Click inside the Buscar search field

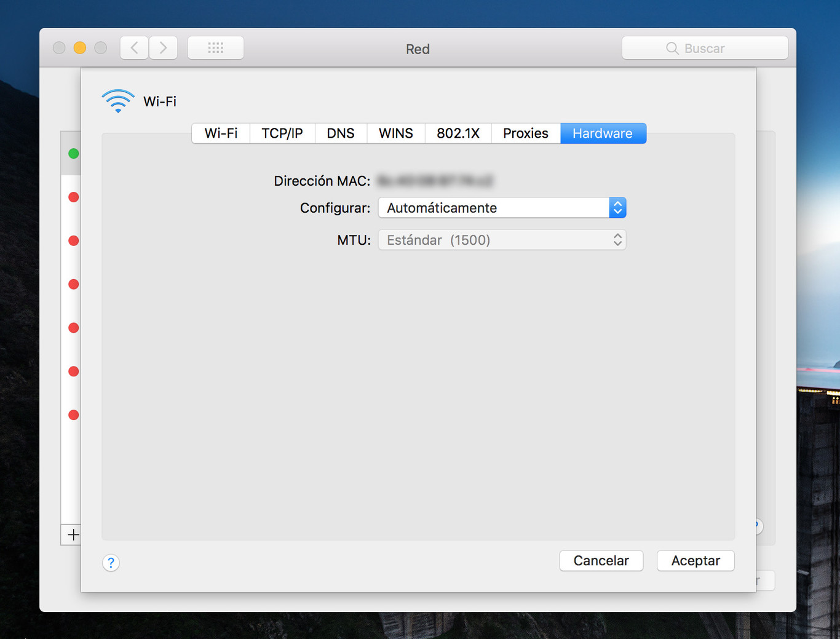[x=713, y=48]
